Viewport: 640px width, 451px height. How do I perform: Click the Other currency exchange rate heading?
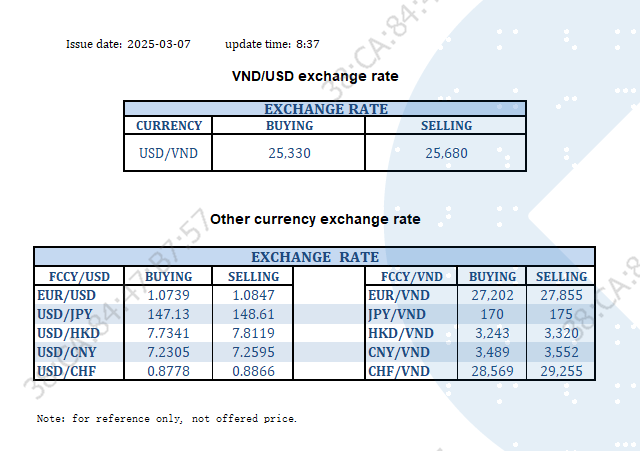point(315,219)
